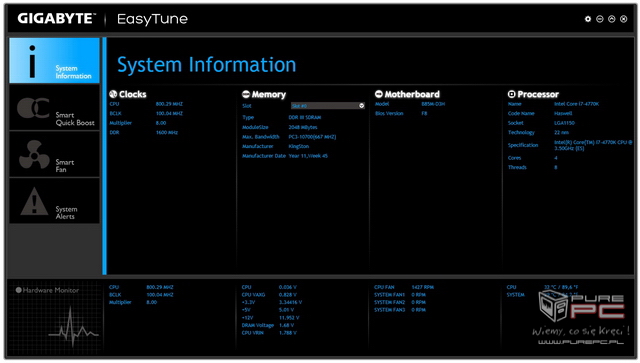Click the SYSTEM temperature label in monitor

tap(516, 295)
